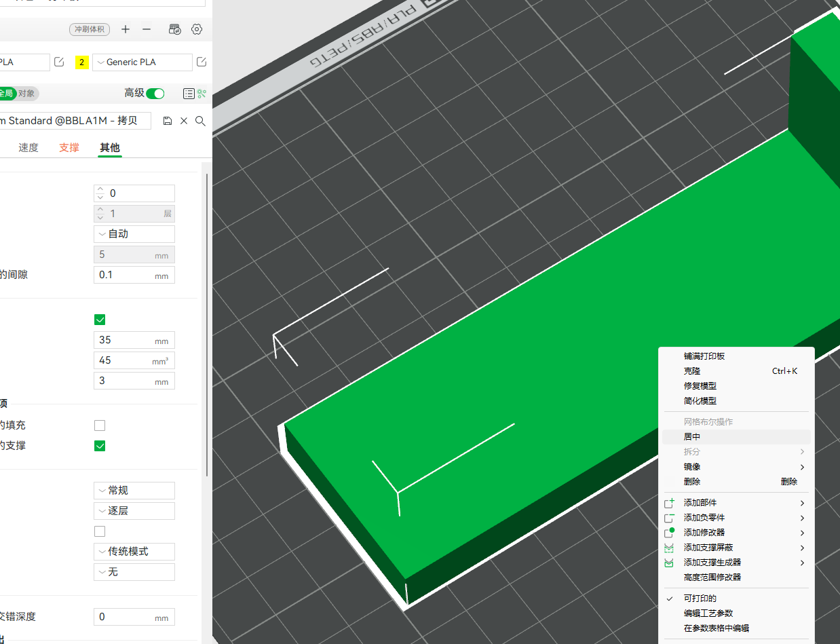Open the AMS filament sync icon
840x644 pixels.
(x=175, y=29)
